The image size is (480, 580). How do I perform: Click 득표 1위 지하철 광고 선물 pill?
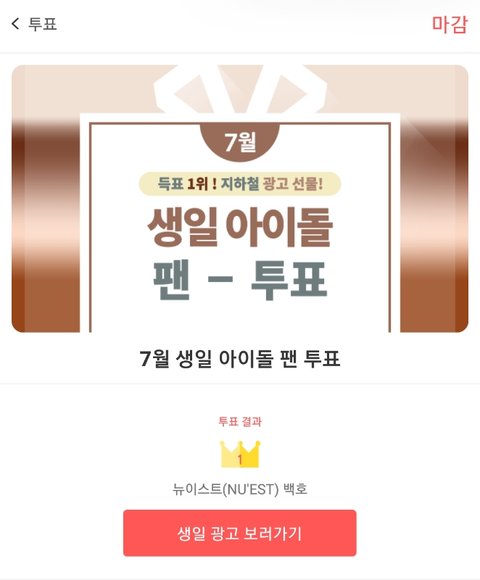point(240,184)
